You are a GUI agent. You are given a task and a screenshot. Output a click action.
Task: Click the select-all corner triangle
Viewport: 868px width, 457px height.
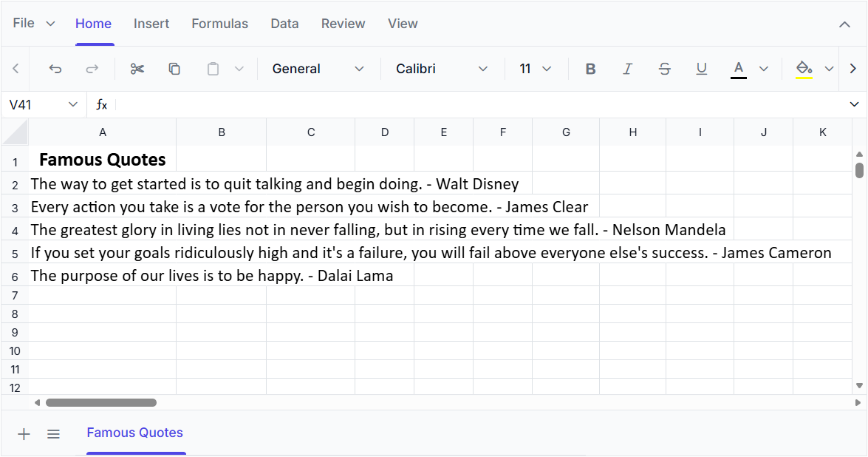click(x=15, y=132)
